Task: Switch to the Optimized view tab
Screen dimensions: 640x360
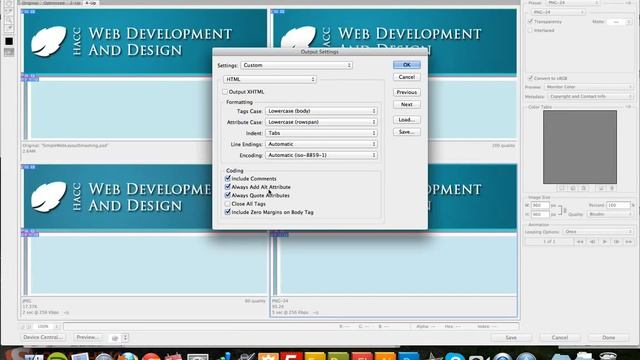Action: 54,2
